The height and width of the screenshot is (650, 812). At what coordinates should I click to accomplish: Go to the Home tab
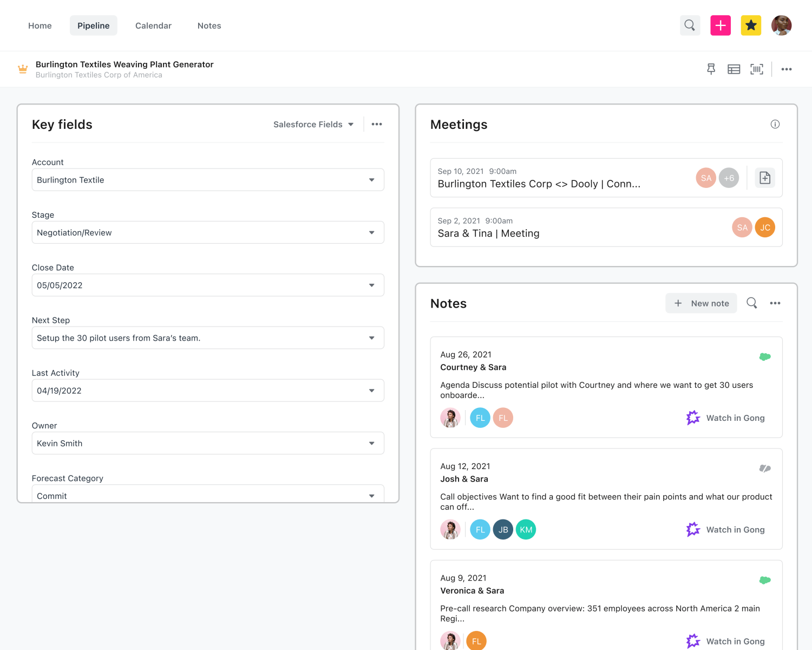point(40,25)
